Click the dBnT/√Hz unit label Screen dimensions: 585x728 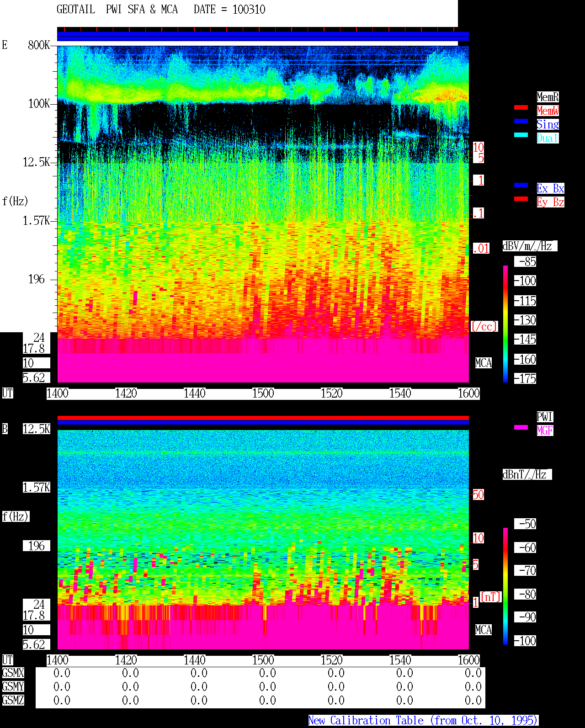pyautogui.click(x=527, y=474)
